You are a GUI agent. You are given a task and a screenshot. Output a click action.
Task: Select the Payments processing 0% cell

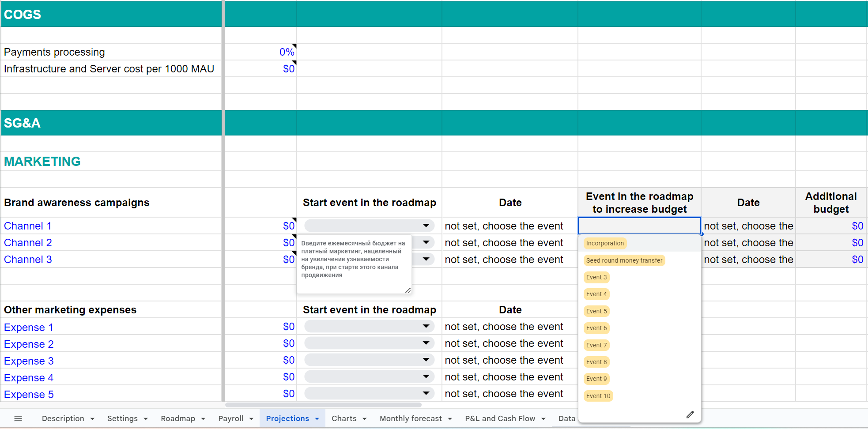tap(260, 52)
